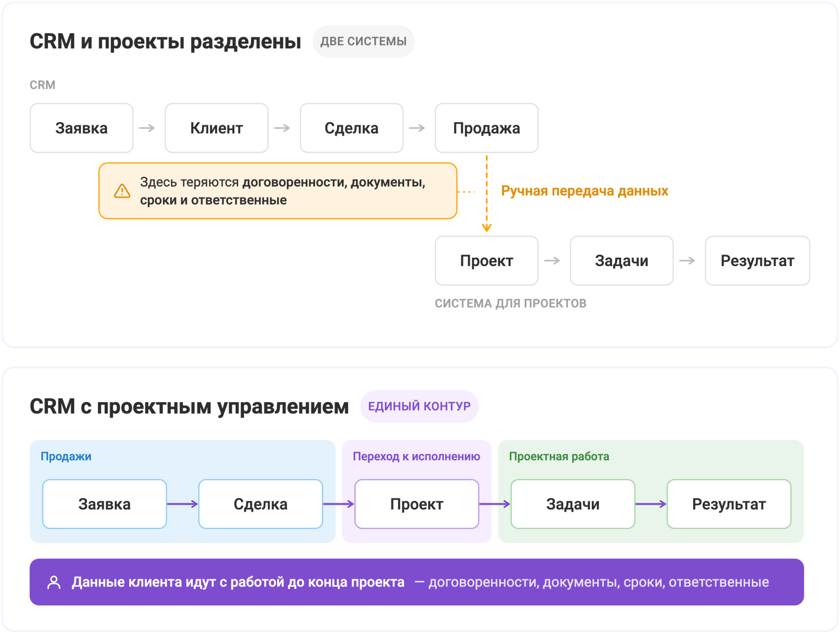Click the Клиент box in CRM row
Image resolution: width=840 pixels, height=635 pixels.
pyautogui.click(x=216, y=128)
